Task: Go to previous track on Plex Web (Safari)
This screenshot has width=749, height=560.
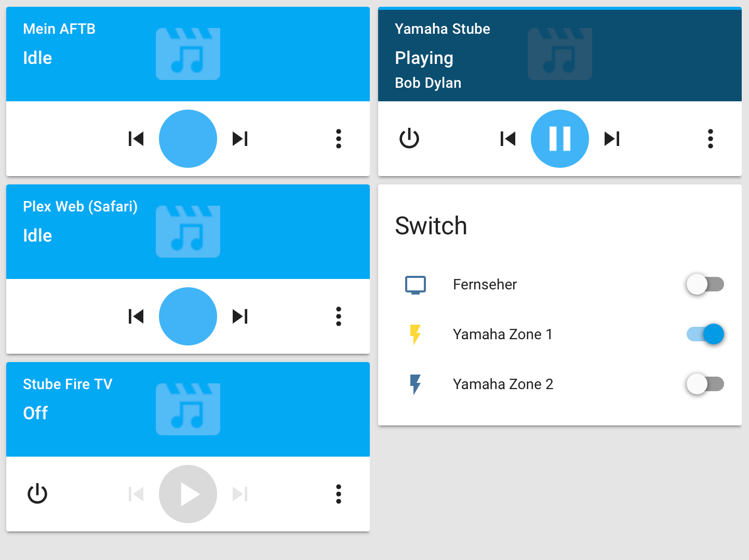Action: pos(136,316)
